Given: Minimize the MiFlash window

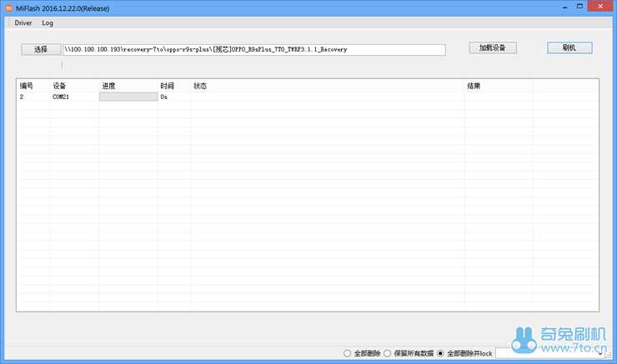Looking at the screenshot, I should pyautogui.click(x=564, y=7).
